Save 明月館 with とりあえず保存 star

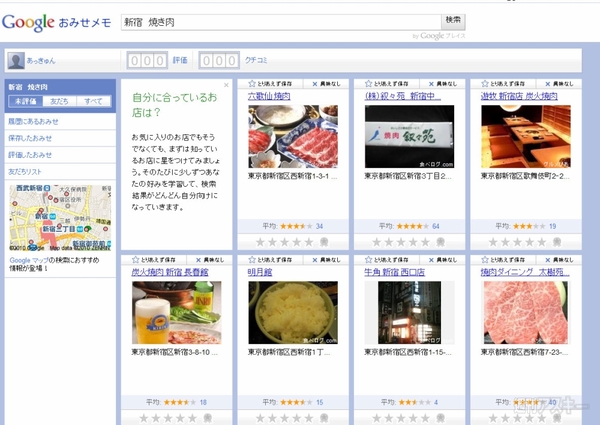[x=270, y=260]
